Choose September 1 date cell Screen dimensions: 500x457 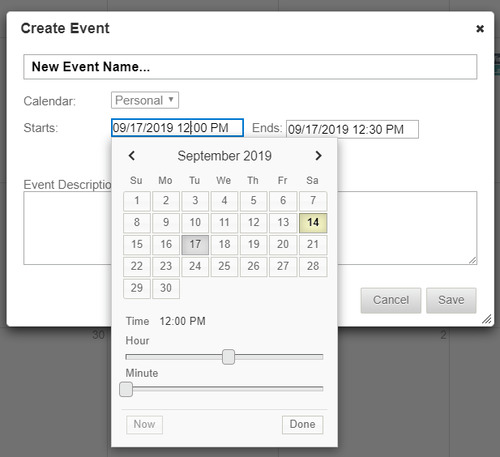tap(137, 201)
